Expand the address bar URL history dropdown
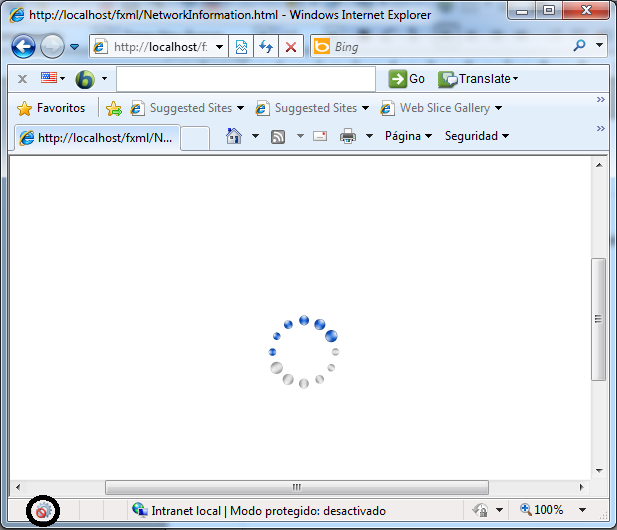617x530 pixels. point(220,47)
